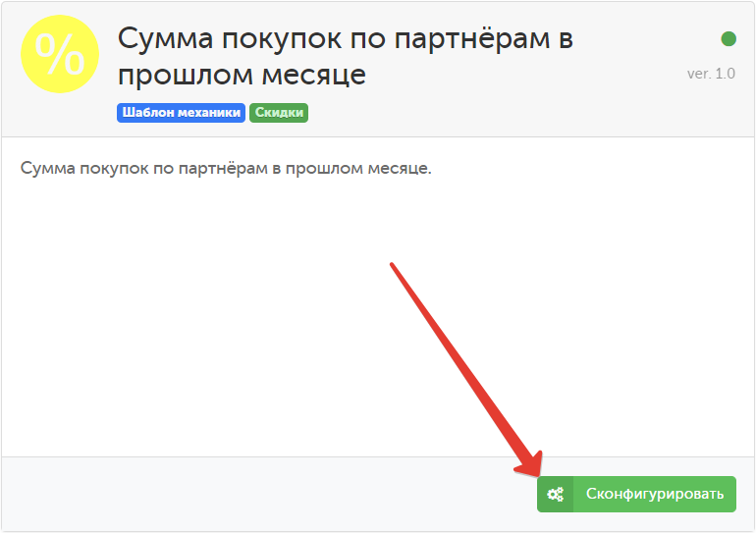Click the gears icon on configure button

pyautogui.click(x=555, y=494)
